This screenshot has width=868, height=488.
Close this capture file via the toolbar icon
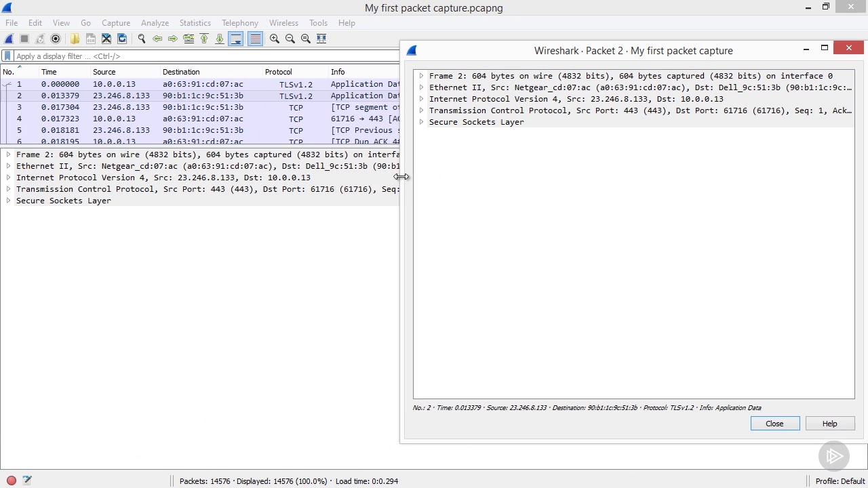[106, 39]
